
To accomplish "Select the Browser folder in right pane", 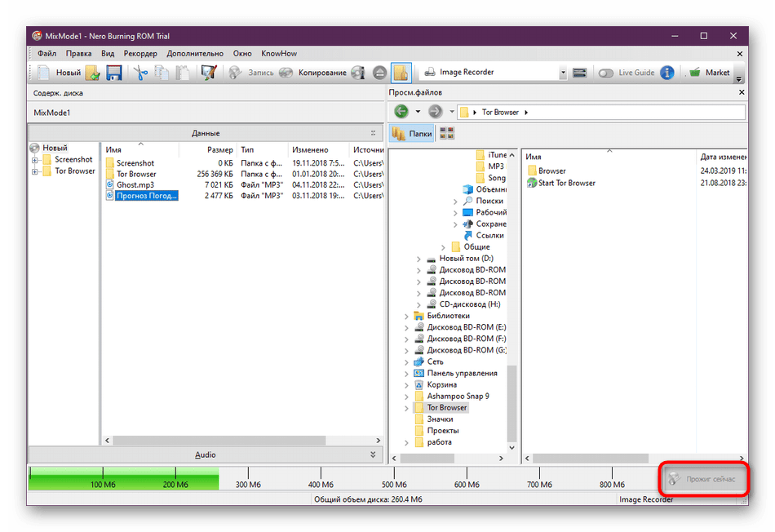I will point(547,171).
